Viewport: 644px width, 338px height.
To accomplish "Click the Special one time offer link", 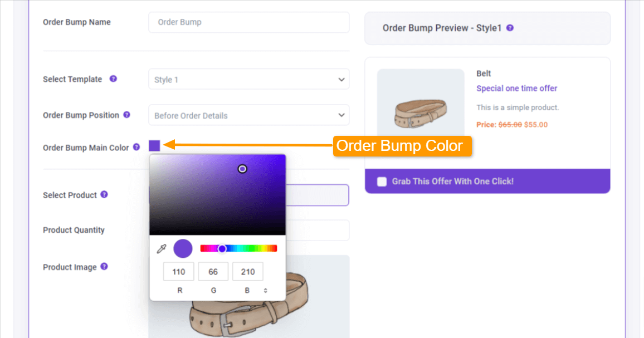I will (x=516, y=89).
